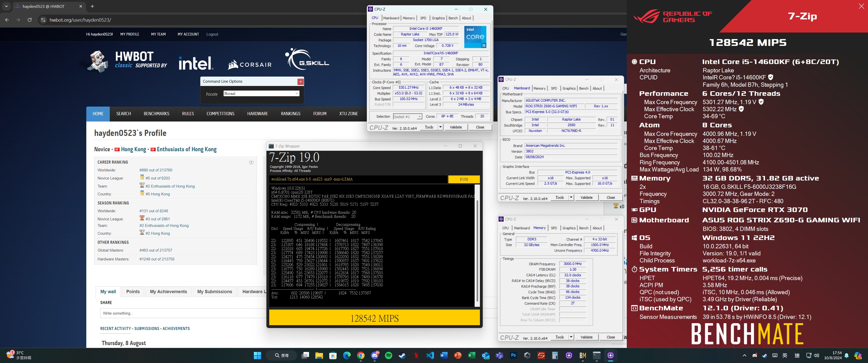Viewport: 868px width, 363px height.
Task: Open Discord taskbar icon with the 9+ notification badge
Action: point(375,355)
